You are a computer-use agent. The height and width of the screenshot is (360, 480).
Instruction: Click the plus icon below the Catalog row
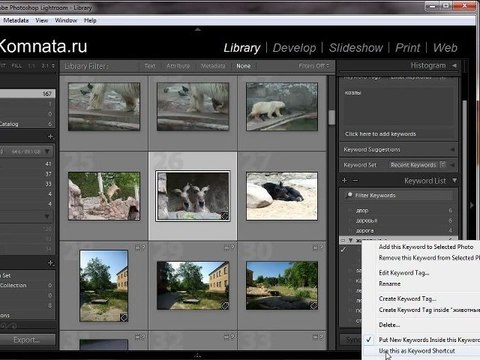pyautogui.click(x=50, y=136)
